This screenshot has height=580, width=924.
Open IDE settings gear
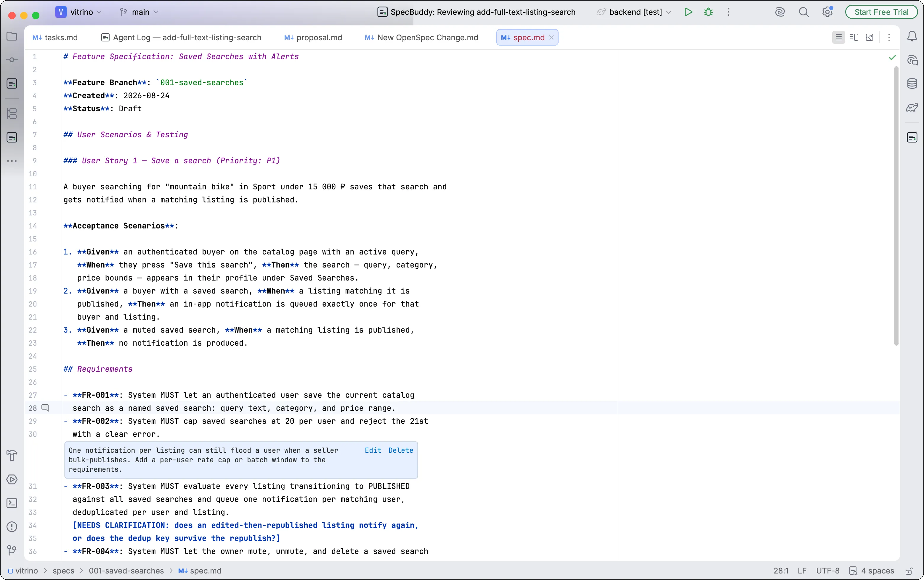(827, 12)
